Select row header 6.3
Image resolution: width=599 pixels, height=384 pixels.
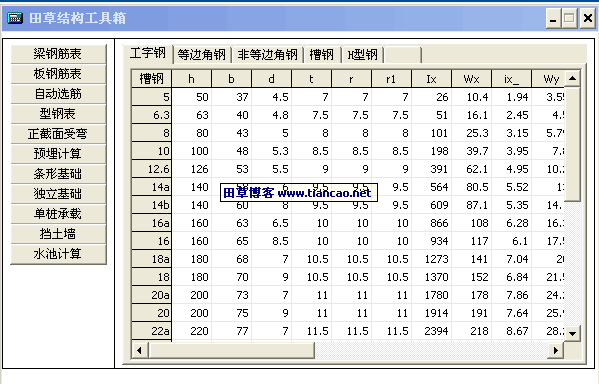coord(152,115)
